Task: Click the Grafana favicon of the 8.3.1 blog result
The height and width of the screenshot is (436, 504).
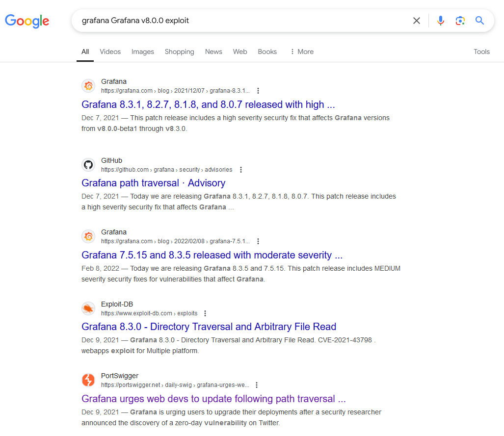Action: [x=88, y=86]
